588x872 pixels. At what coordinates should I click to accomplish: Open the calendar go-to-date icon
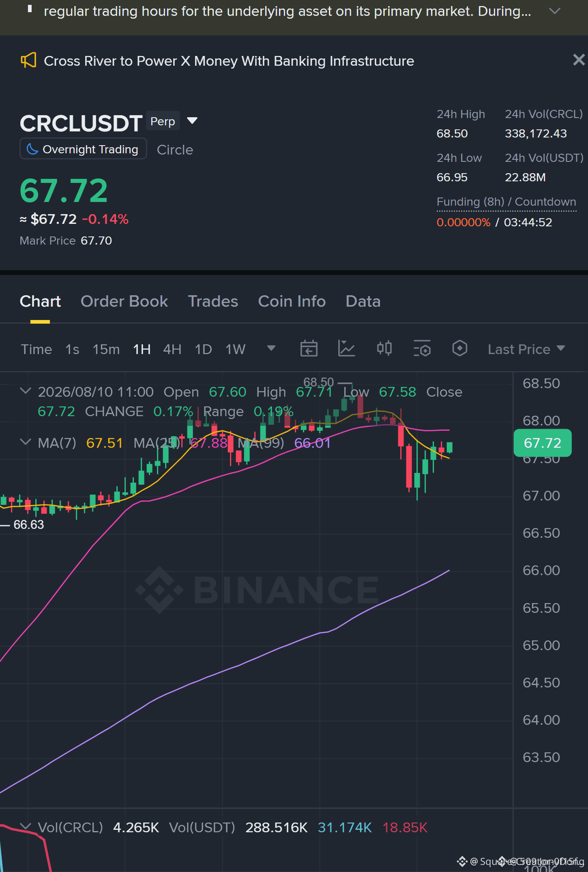coord(309,348)
